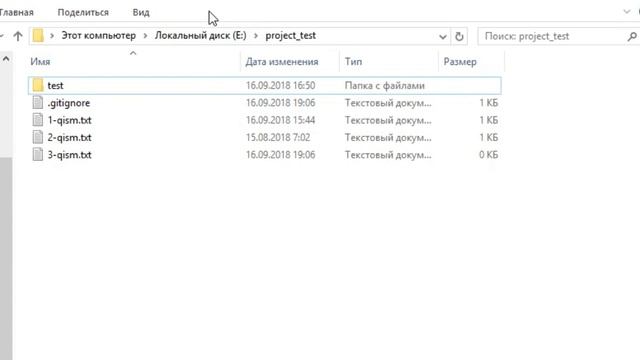This screenshot has height=360, width=640.
Task: Click the date 15.08.2018 7:02
Action: click(x=278, y=138)
